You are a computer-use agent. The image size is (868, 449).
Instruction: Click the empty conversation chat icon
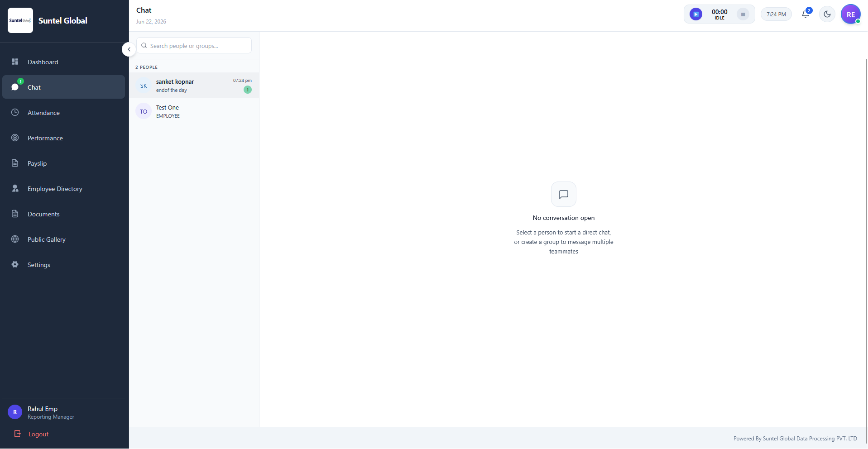point(564,194)
